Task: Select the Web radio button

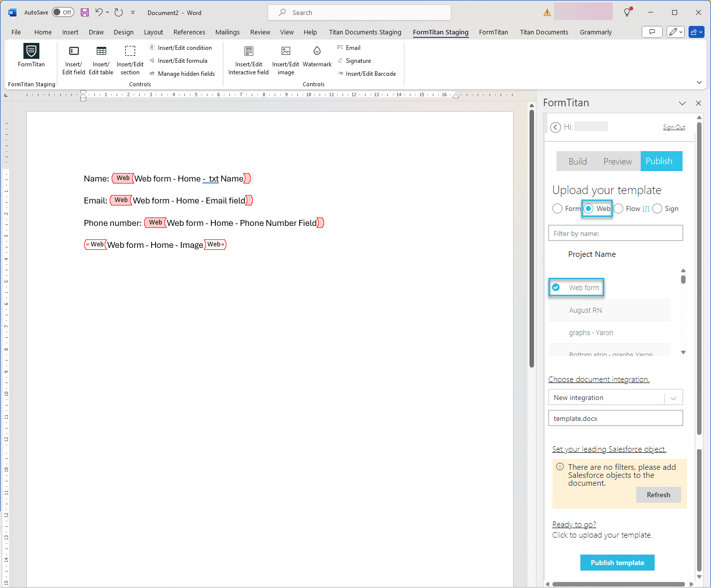Action: click(x=589, y=208)
